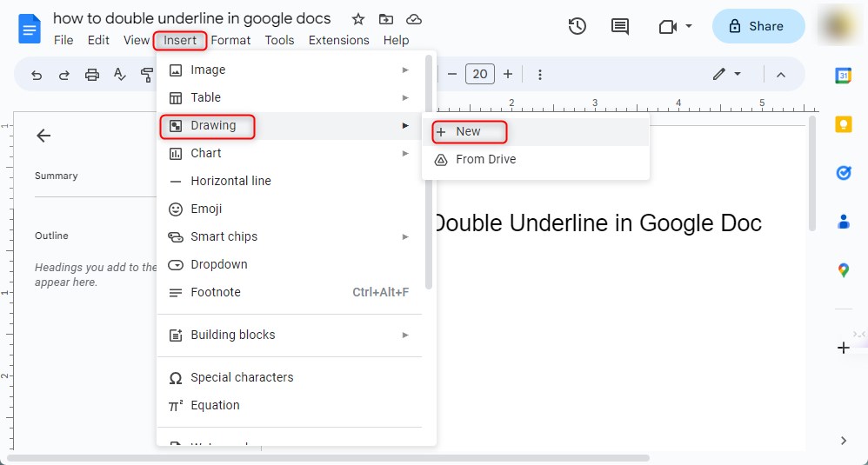Choose Image from the Insert menu
Image resolution: width=868 pixels, height=465 pixels.
pos(290,70)
